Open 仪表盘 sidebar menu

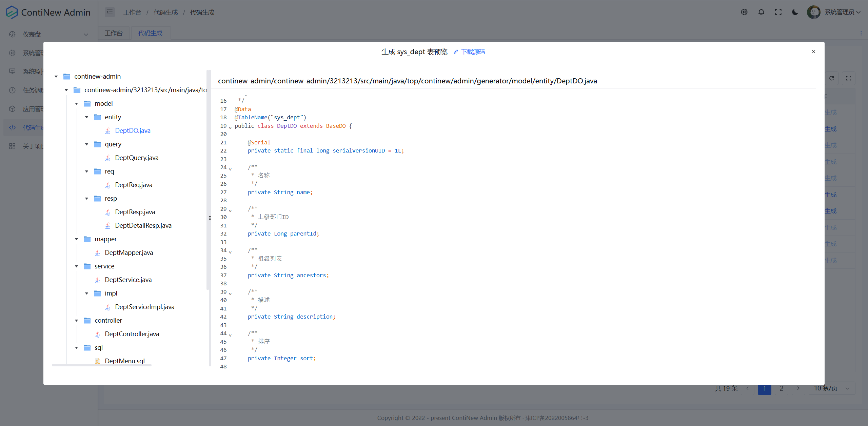[x=32, y=34]
